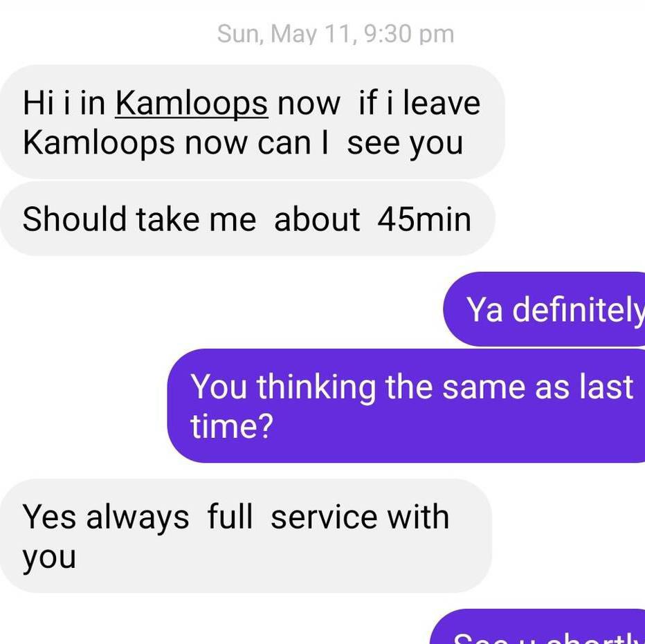Click the word 'time?' in the purple bubble

[232, 426]
